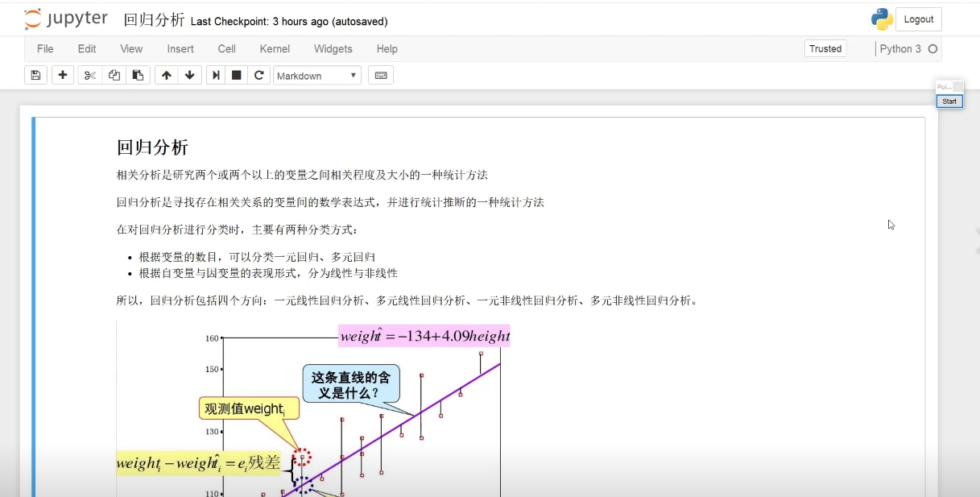The image size is (980, 497).
Task: Open the Cell menu
Action: [227, 48]
